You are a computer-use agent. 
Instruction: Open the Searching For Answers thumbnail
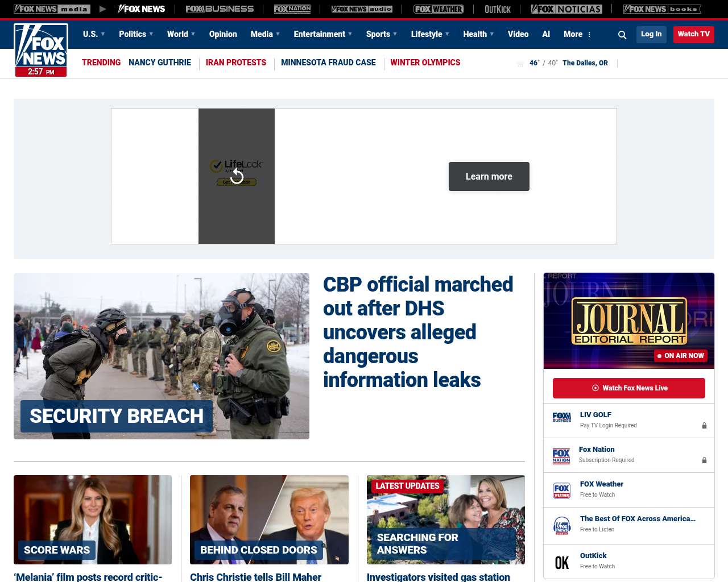point(446,519)
